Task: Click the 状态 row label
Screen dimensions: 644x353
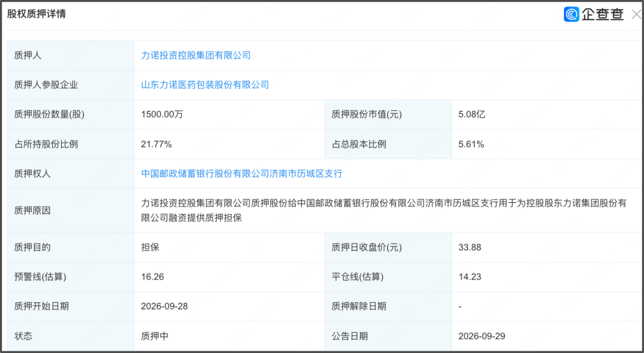Action: tap(23, 336)
